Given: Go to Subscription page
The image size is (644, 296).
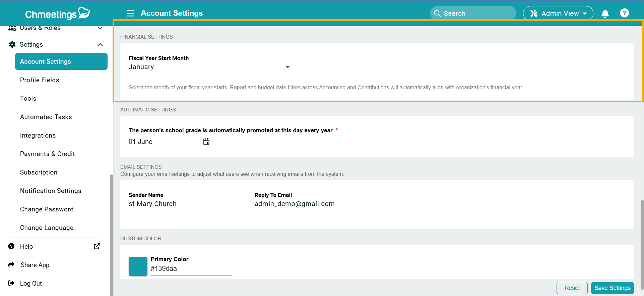Looking at the screenshot, I should click(39, 172).
